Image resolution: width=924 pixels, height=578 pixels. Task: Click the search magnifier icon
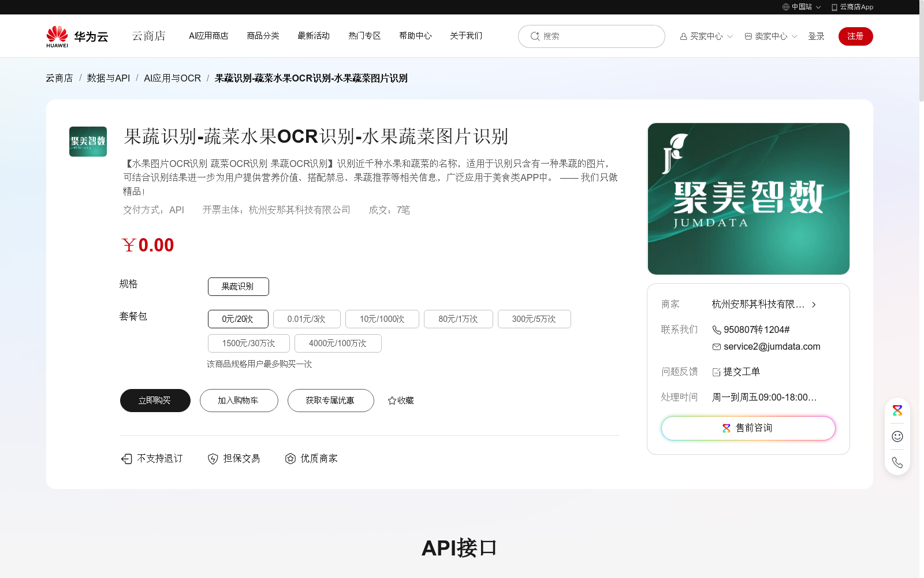(535, 36)
